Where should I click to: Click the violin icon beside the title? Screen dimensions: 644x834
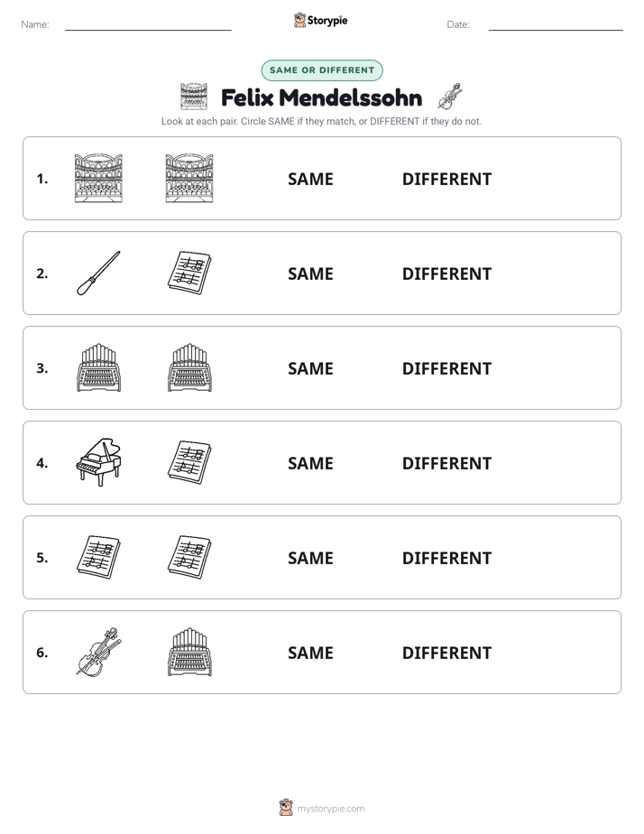click(x=450, y=97)
